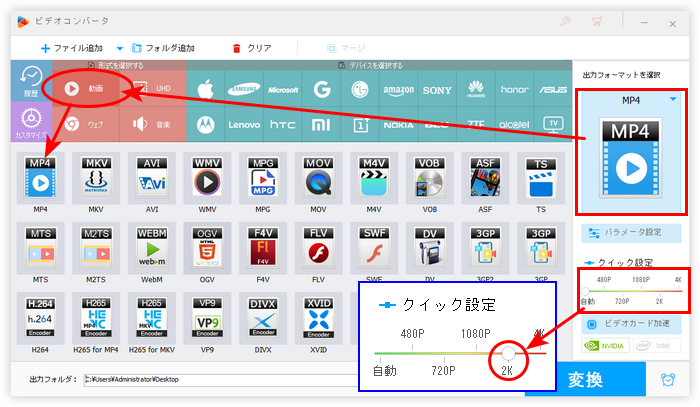Click the key registration icon

pyautogui.click(x=565, y=21)
